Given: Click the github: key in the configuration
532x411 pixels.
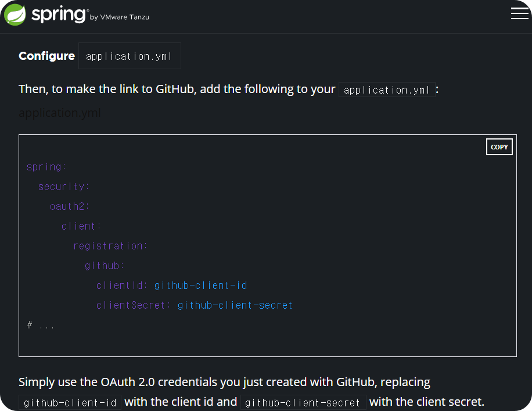Looking at the screenshot, I should point(104,266).
